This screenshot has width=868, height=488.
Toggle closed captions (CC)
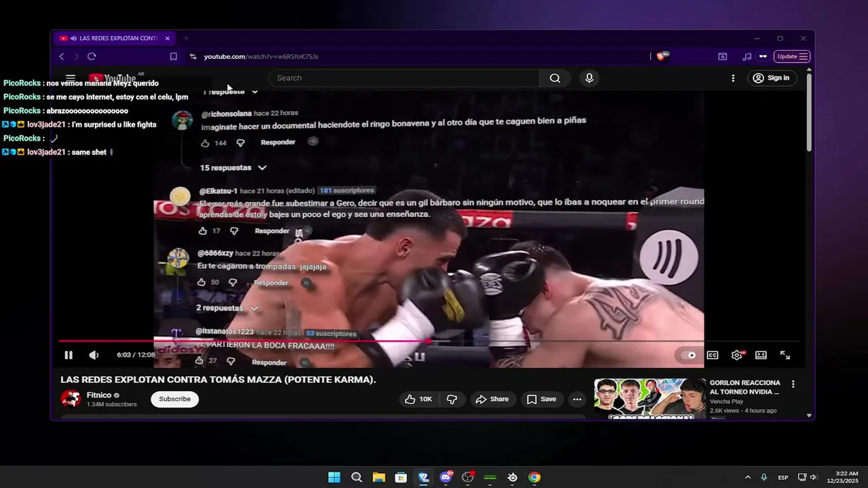(713, 355)
